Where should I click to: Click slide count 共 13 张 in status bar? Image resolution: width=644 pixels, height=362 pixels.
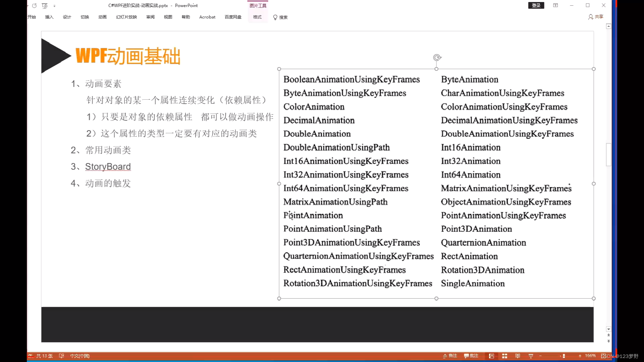tap(44, 356)
